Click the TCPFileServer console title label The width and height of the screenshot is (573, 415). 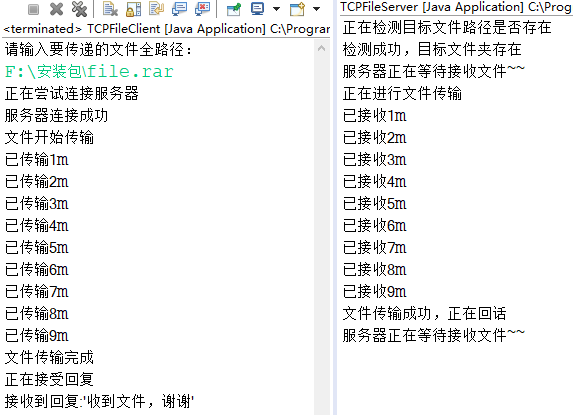(x=456, y=7)
